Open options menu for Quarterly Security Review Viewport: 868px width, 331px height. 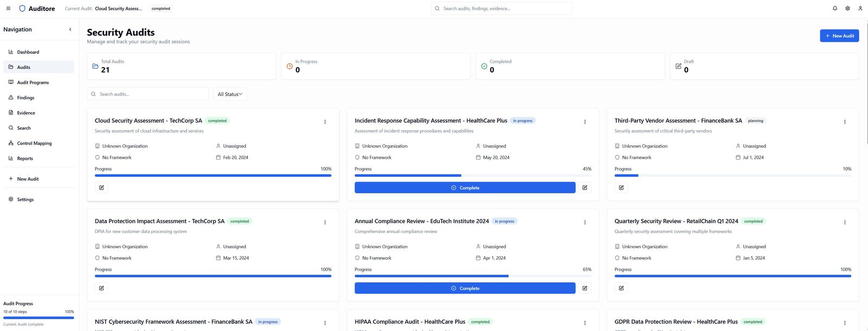tap(845, 222)
